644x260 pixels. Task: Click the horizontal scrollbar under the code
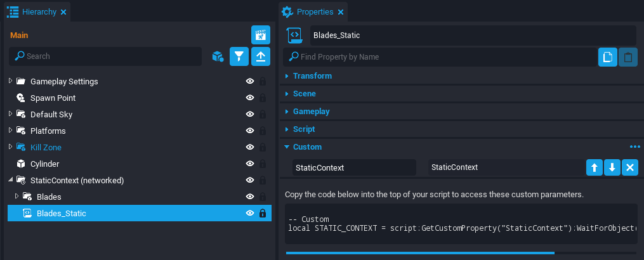click(420, 252)
